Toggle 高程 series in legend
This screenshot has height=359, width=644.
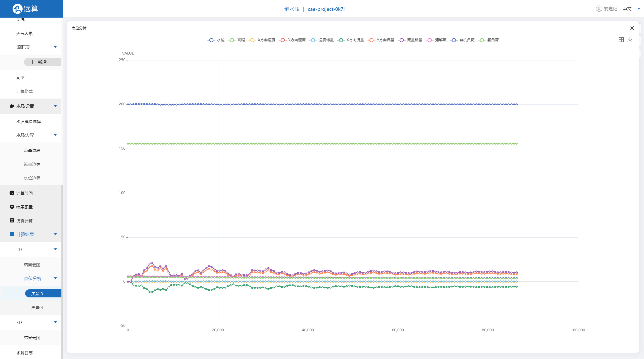coord(236,40)
